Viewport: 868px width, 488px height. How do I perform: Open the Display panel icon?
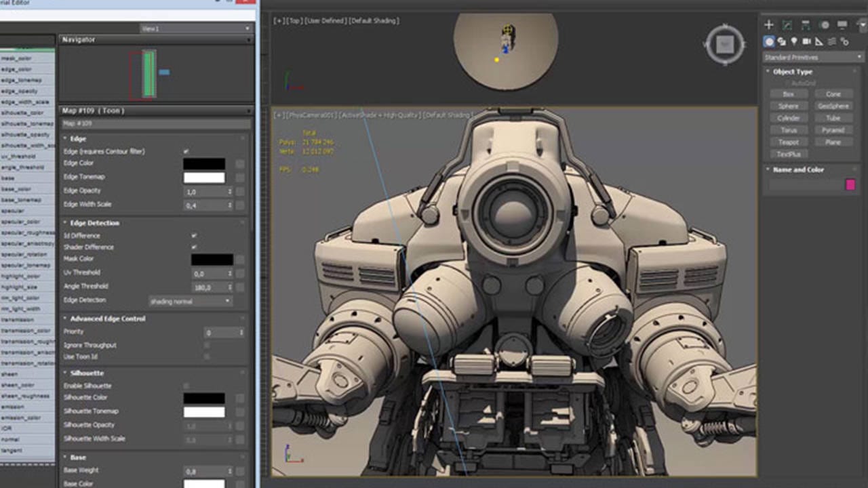pos(842,25)
